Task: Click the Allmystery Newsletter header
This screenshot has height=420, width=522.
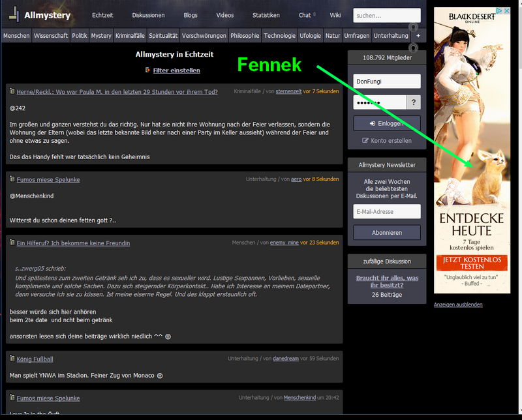Action: click(387, 165)
